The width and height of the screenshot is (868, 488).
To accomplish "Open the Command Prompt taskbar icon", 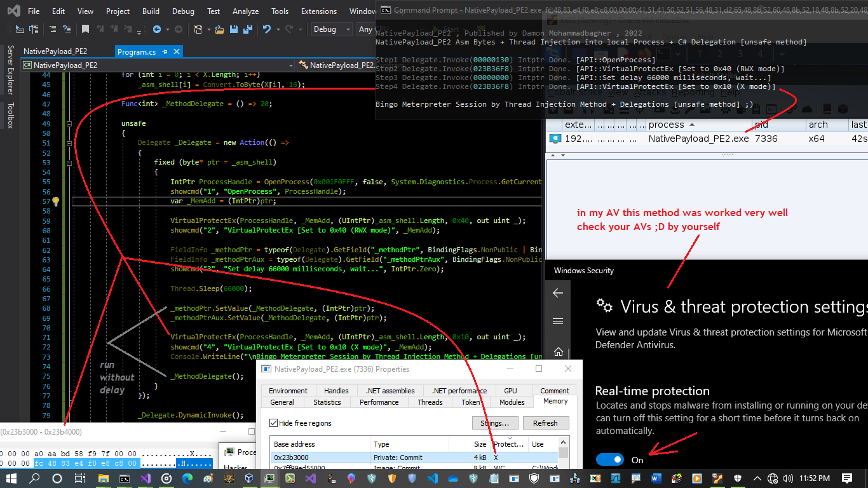I will tap(125, 478).
